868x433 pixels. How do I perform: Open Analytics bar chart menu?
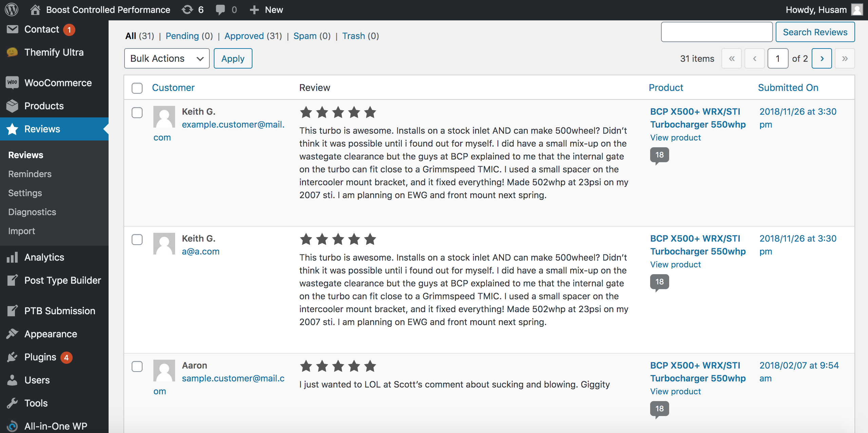(x=12, y=257)
